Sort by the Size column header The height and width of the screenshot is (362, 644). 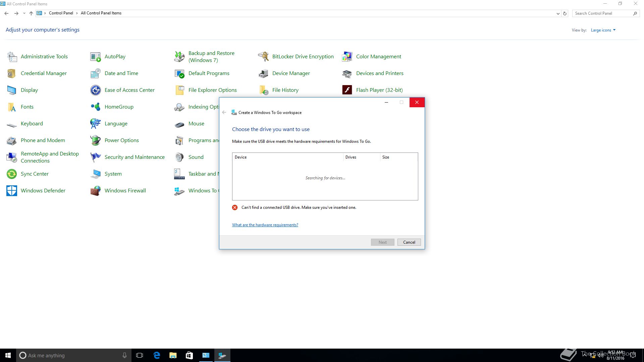399,157
